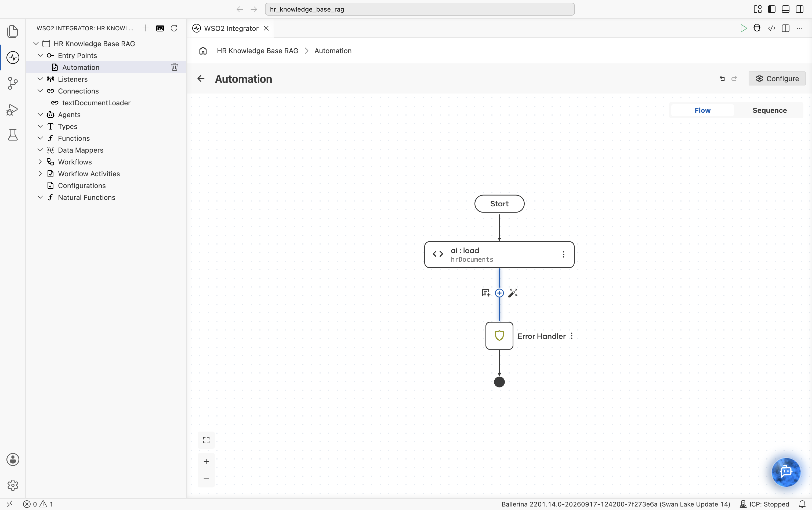Collapse the Entry Points tree section
The width and height of the screenshot is (812, 510).
click(40, 55)
